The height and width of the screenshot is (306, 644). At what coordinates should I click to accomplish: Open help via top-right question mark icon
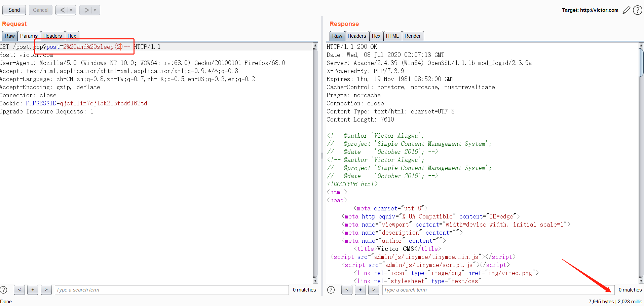coord(638,10)
